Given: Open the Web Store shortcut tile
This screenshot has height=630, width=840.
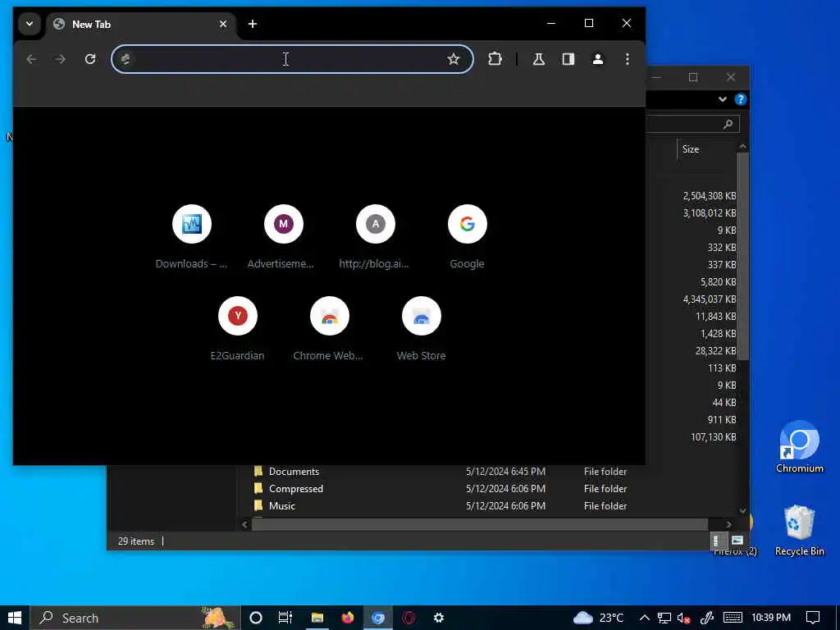Looking at the screenshot, I should click(x=421, y=329).
